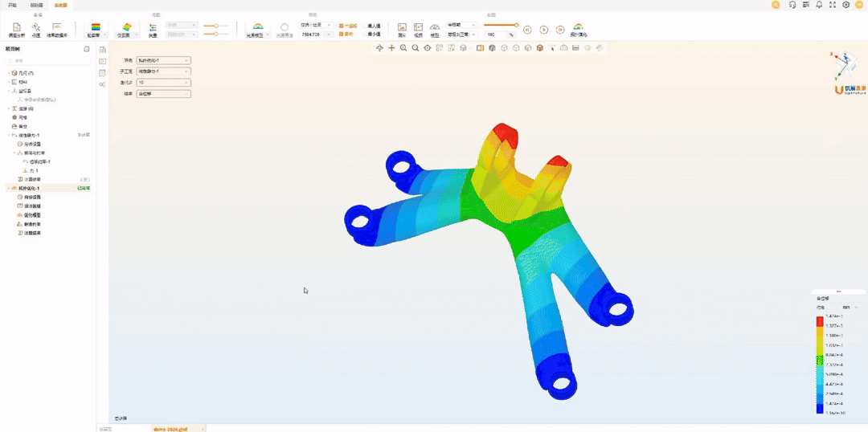Toggle the orange 变形 checkbox below 半透明

click(x=346, y=34)
